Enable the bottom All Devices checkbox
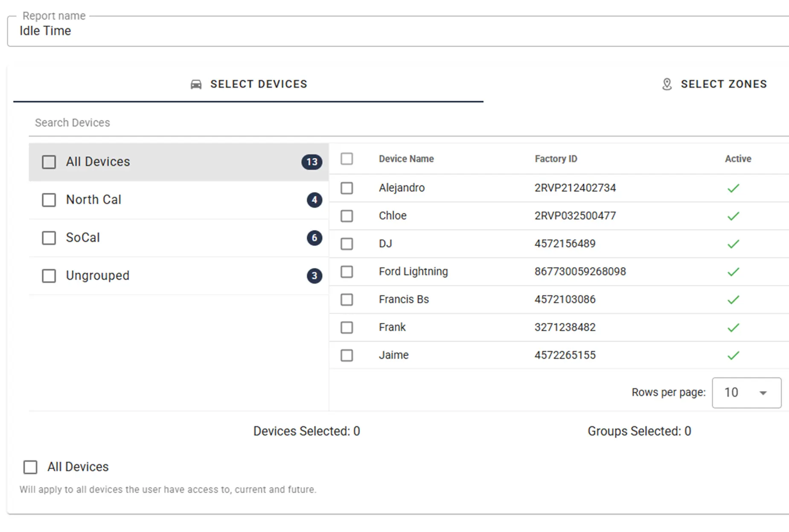 click(30, 467)
